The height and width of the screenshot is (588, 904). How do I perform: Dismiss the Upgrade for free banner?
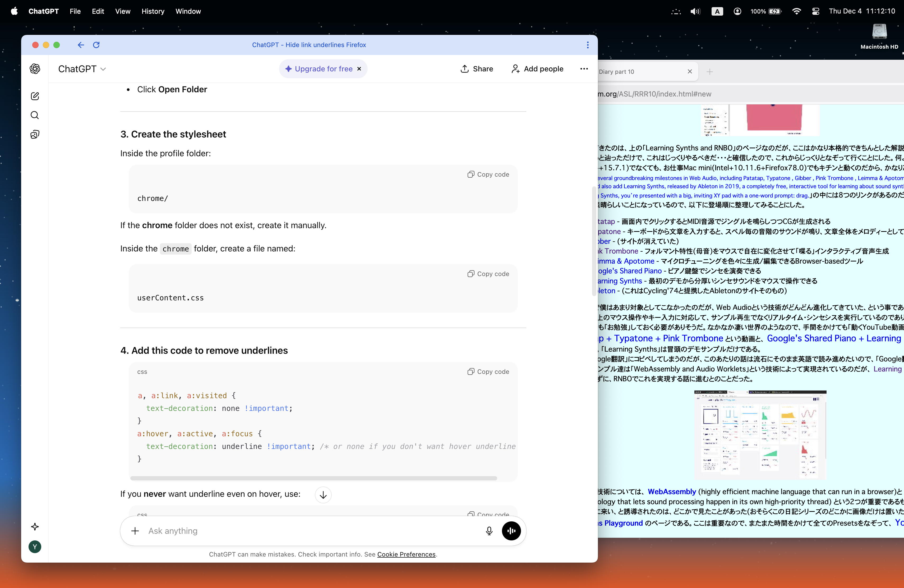point(359,69)
